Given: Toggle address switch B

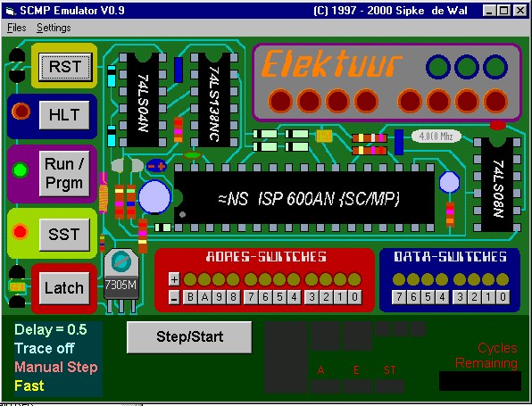Looking at the screenshot, I should [190, 297].
